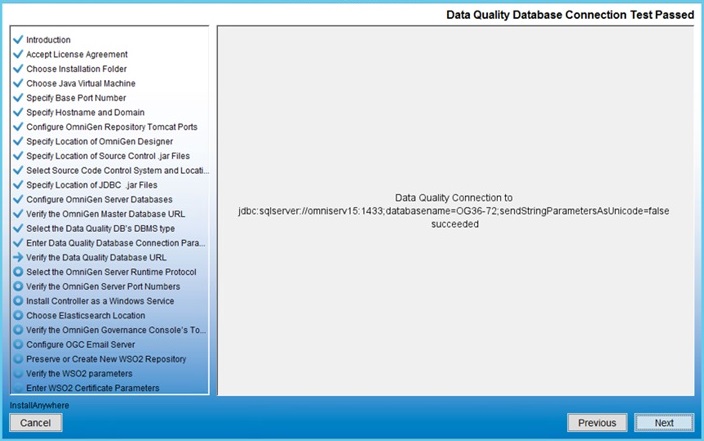Click checkmark beside Specify Base Port Number
The height and width of the screenshot is (441, 704).
tap(18, 97)
